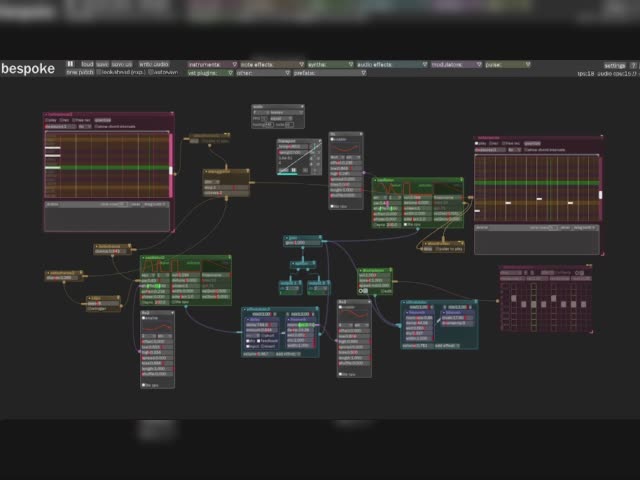Toggle play checkbox in right note canvas
Screen dimensions: 640x480
[x=477, y=144]
